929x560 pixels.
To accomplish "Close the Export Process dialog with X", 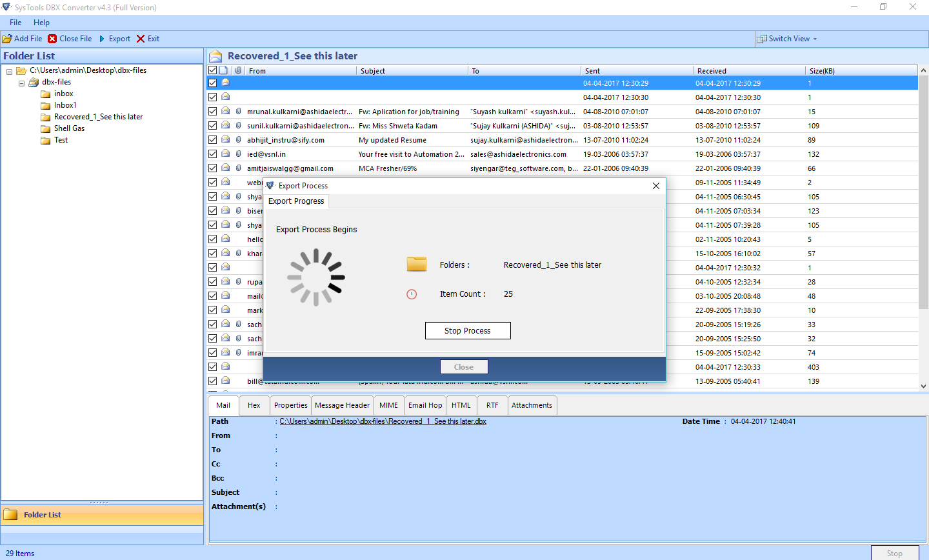I will click(x=656, y=186).
